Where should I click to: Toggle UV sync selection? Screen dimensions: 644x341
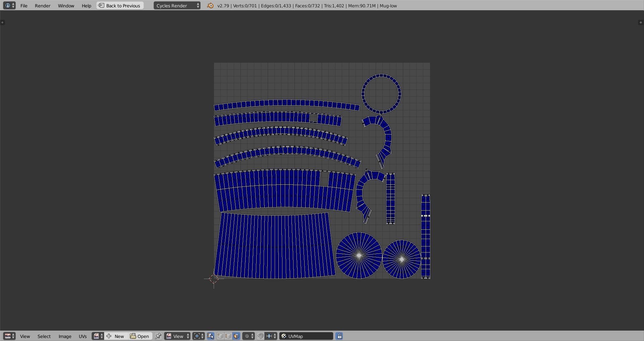click(211, 336)
